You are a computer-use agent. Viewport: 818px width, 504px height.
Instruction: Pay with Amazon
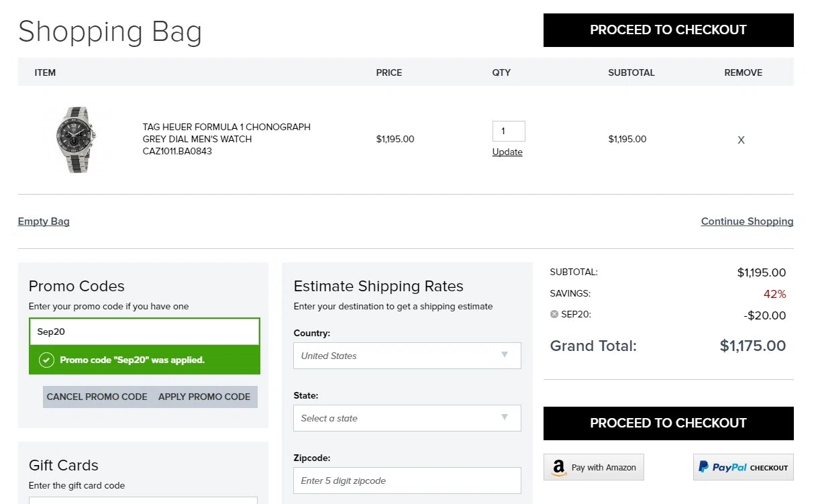point(594,467)
